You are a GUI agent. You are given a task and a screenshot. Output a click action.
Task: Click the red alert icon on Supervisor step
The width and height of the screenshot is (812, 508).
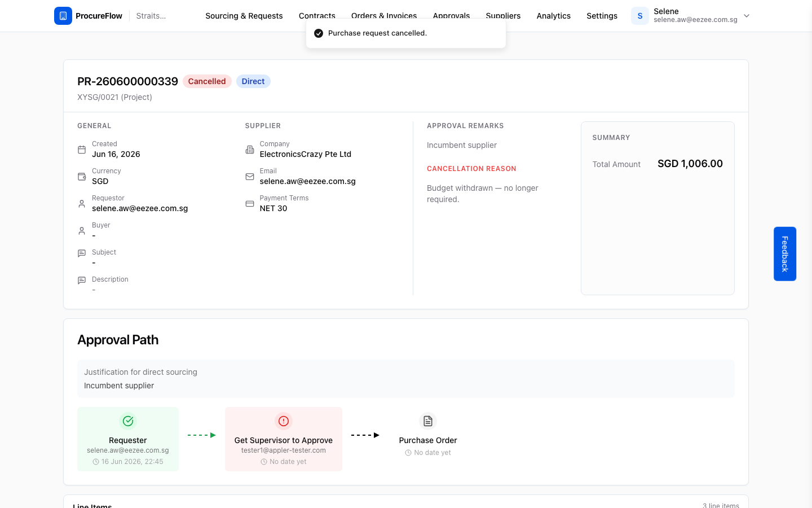click(284, 421)
